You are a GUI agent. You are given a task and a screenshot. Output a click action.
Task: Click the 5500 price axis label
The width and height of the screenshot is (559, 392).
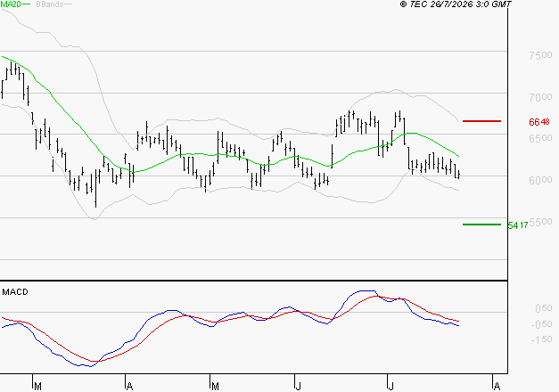click(x=540, y=222)
